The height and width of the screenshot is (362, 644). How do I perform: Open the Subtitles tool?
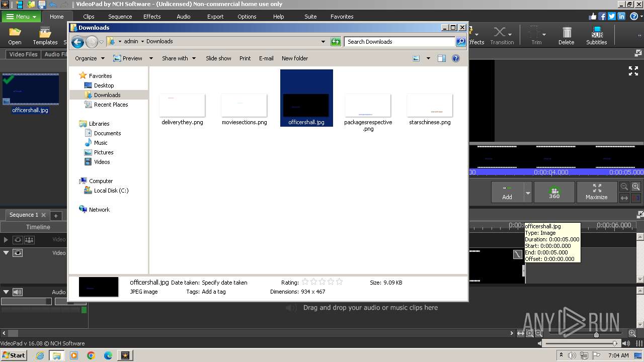tap(597, 36)
